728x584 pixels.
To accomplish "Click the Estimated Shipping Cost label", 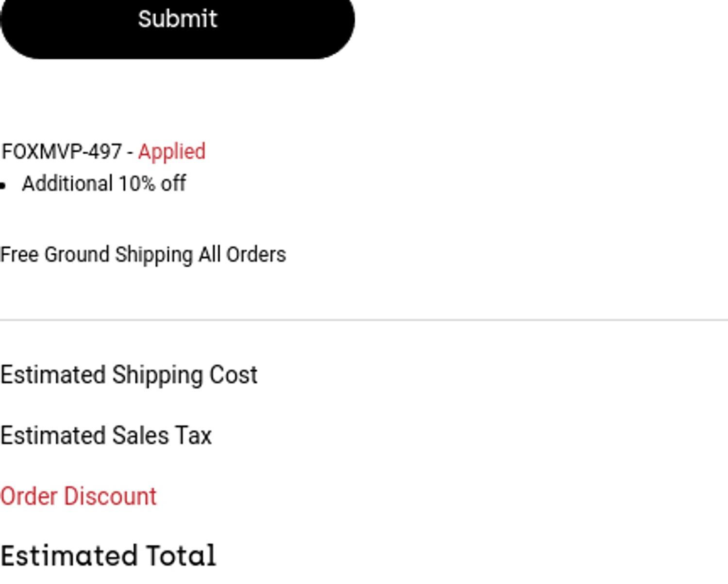I will (129, 375).
